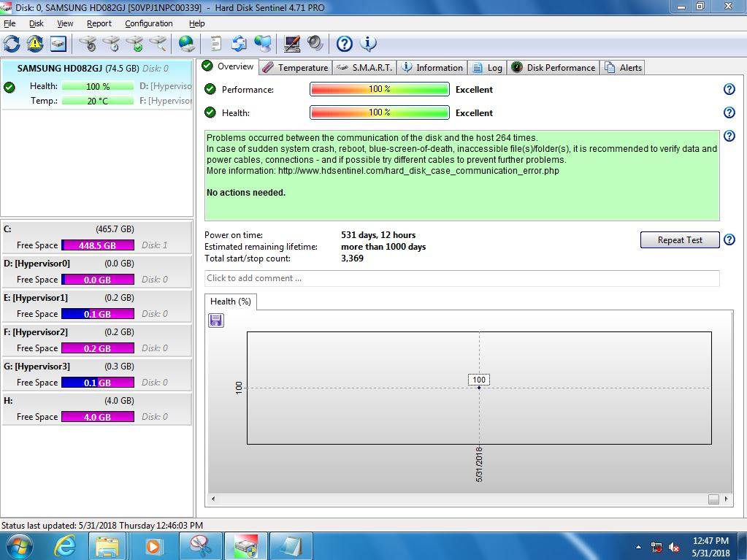This screenshot has width=747, height=560.
Task: Click the 'more than 1000 days' lifetime value
Action: tap(383, 247)
